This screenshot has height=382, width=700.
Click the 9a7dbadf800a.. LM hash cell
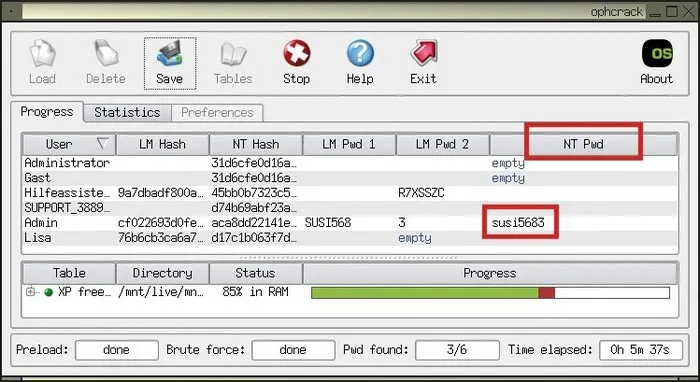[x=161, y=193]
